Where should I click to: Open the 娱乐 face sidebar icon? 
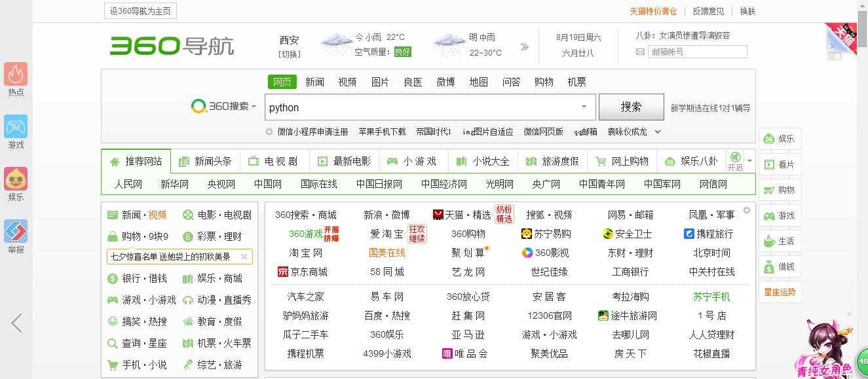click(16, 179)
